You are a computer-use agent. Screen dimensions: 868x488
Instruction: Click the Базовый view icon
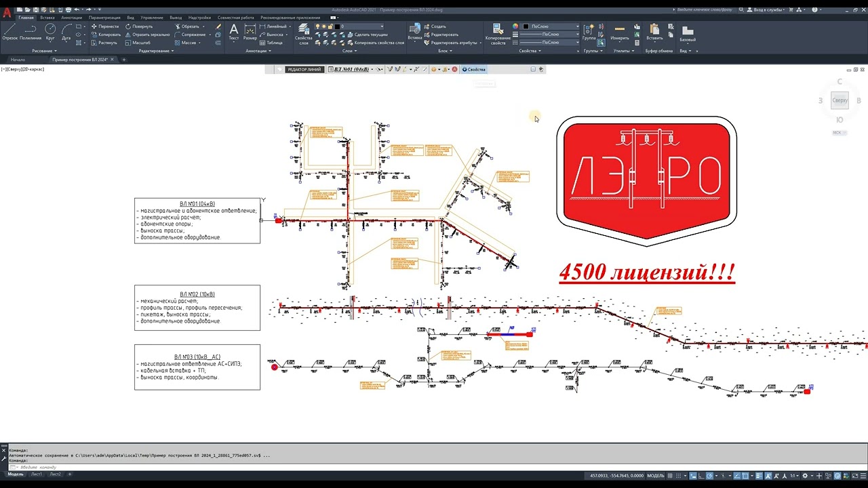(x=688, y=34)
